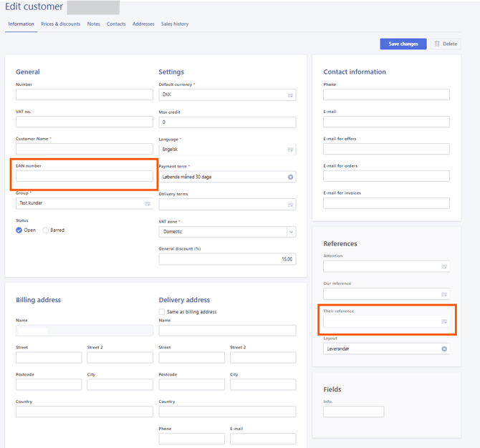
Task: Clear the Payment term field value
Action: [291, 177]
